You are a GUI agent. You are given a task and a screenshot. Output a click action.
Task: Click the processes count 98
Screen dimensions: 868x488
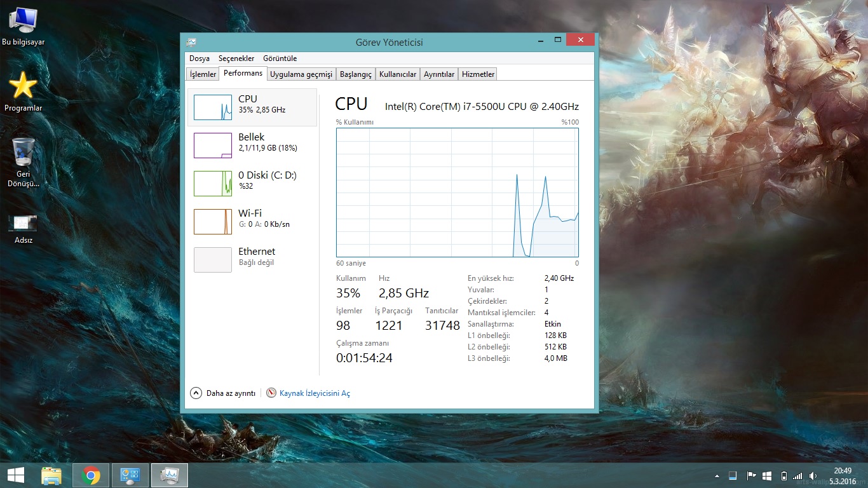click(343, 325)
